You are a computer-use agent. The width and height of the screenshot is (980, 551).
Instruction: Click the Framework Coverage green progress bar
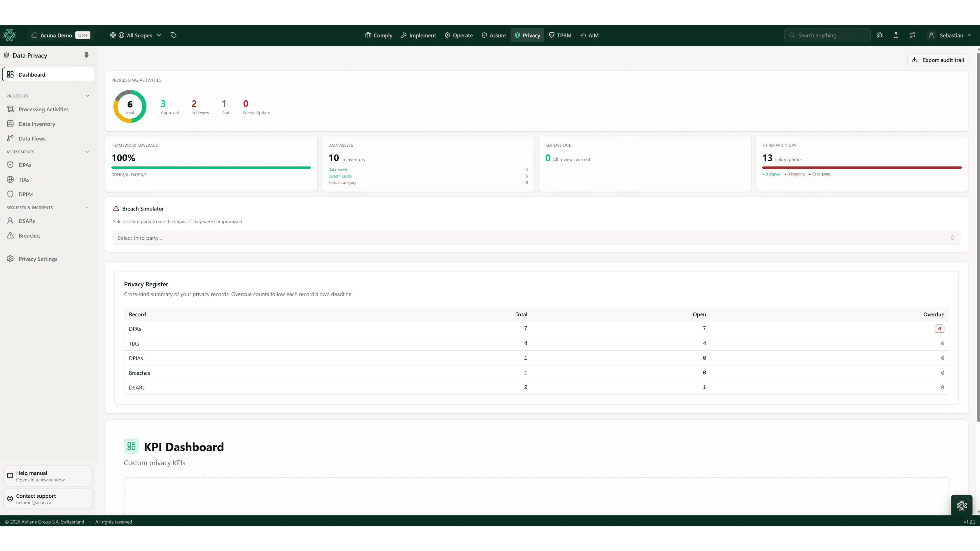(211, 167)
